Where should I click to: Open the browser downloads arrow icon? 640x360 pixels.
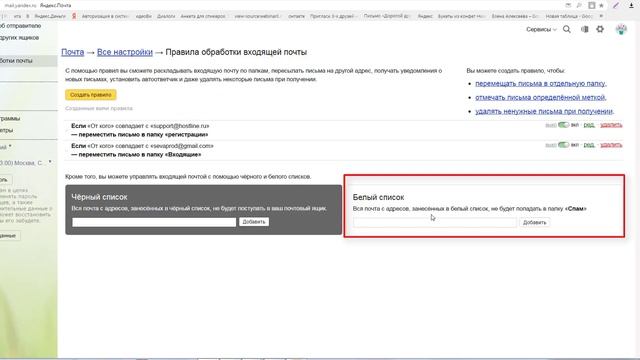click(x=631, y=6)
